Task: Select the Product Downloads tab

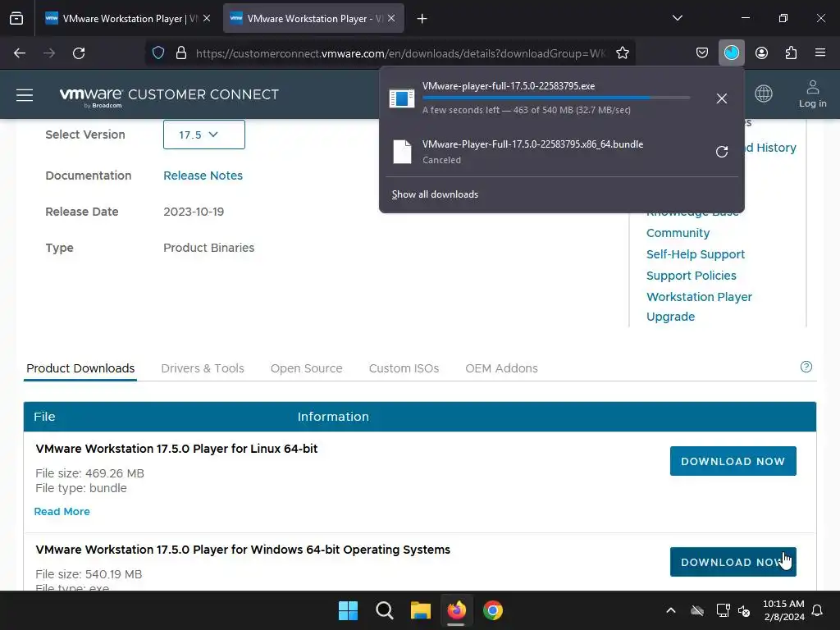Action: click(80, 368)
